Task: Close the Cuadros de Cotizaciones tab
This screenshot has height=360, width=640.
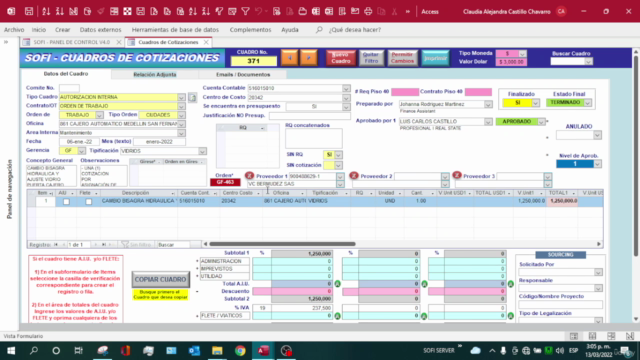Action: (206, 42)
